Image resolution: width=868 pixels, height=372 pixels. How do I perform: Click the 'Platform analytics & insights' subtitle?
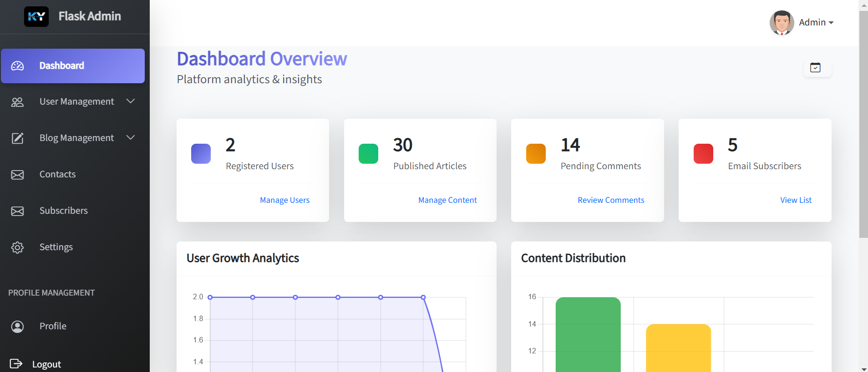[x=249, y=80]
